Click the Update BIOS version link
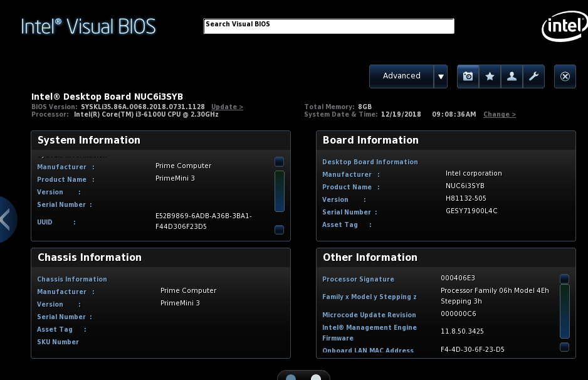Screen dimensions: 588x380 click(x=227, y=107)
